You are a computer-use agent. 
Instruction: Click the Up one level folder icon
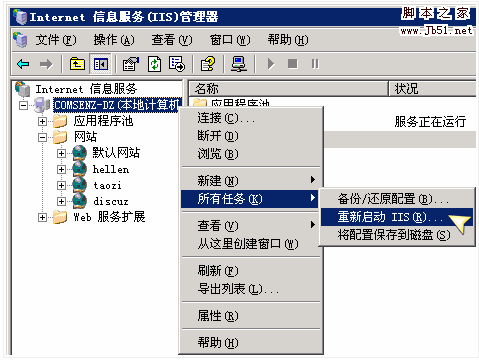click(77, 64)
